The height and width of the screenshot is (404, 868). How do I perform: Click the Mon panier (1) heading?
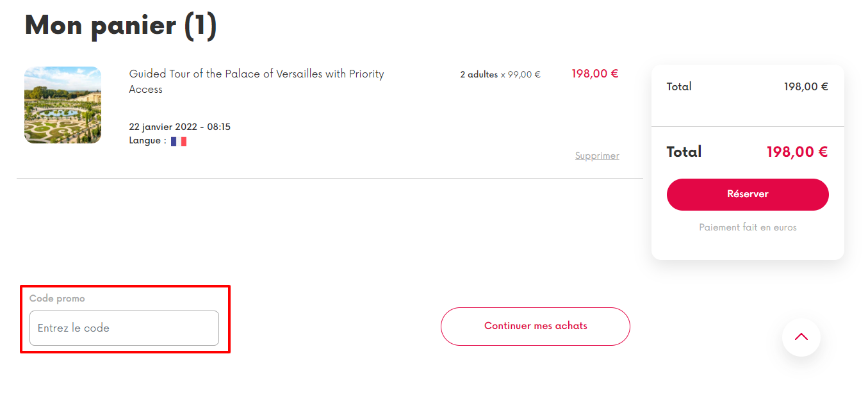click(x=120, y=25)
